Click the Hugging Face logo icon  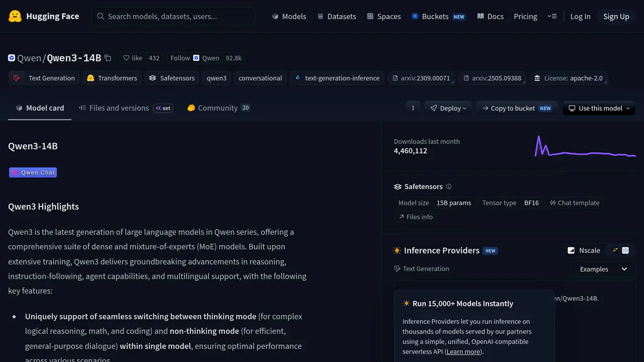tap(15, 16)
